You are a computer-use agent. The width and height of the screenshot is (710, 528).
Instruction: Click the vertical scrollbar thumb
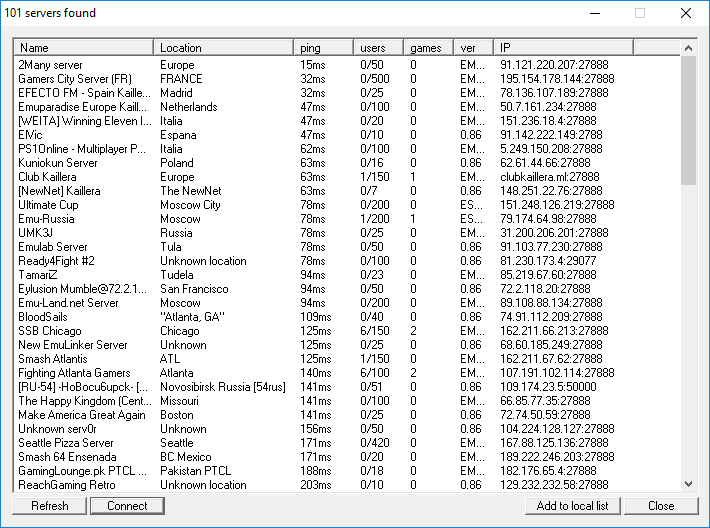pyautogui.click(x=688, y=120)
